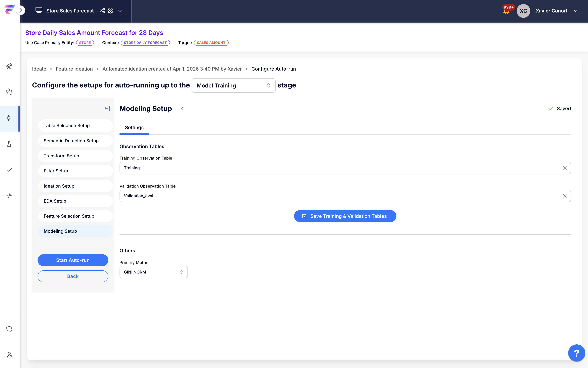Collapse the setup list panel with the arrow icon

107,108
